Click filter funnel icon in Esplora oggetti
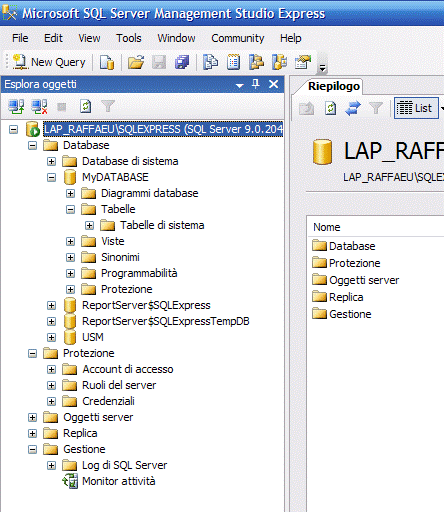Image resolution: width=444 pixels, height=512 pixels. coord(108,107)
